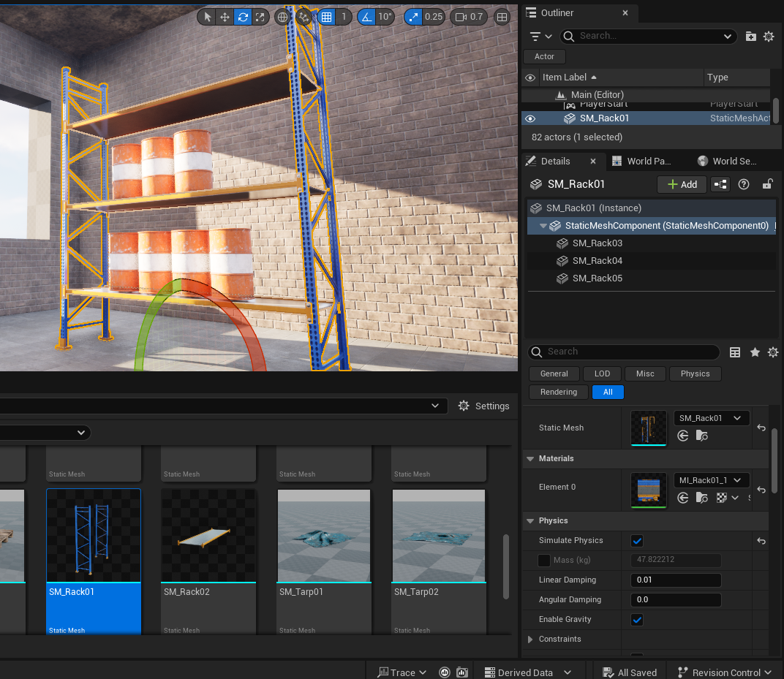Open Blueprint/add script icon in Details
This screenshot has width=784, height=679.
point(720,184)
